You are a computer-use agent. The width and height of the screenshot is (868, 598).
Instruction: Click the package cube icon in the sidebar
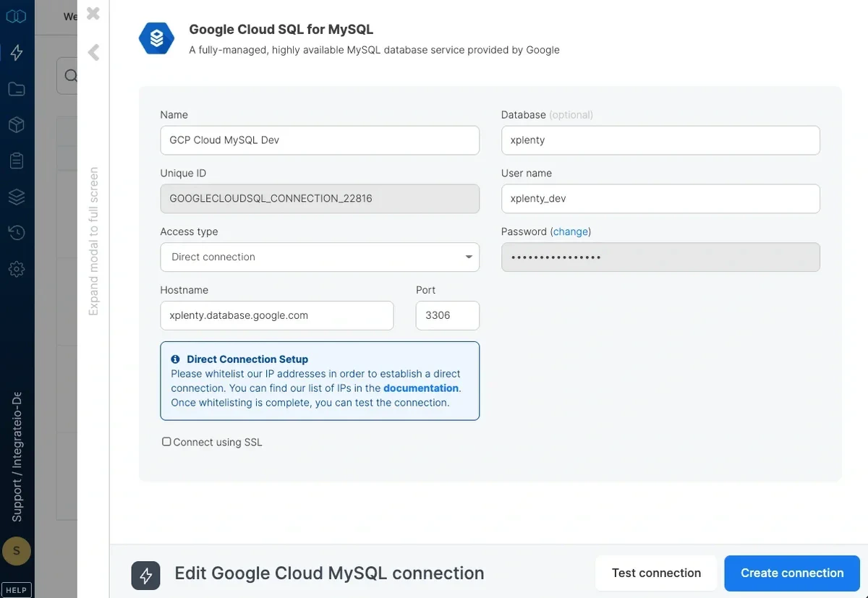pyautogui.click(x=16, y=124)
